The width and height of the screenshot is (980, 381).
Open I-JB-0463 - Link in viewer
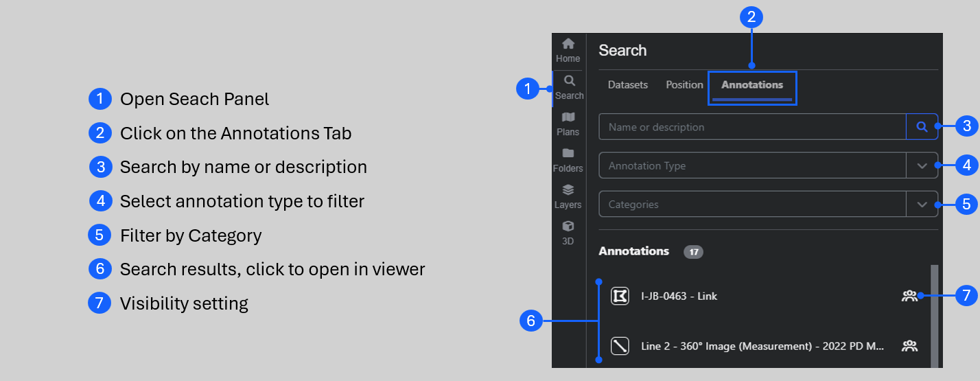(x=674, y=296)
